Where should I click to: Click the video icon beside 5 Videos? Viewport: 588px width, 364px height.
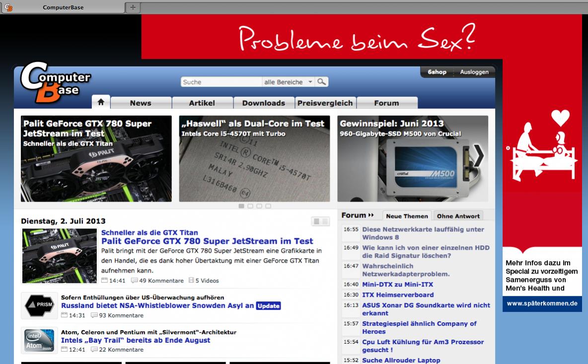click(191, 280)
